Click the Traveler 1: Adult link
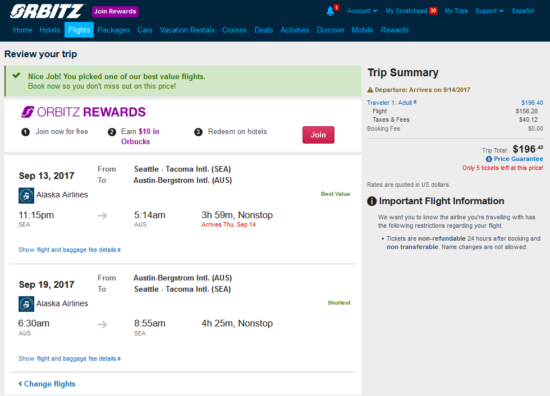 tap(391, 102)
